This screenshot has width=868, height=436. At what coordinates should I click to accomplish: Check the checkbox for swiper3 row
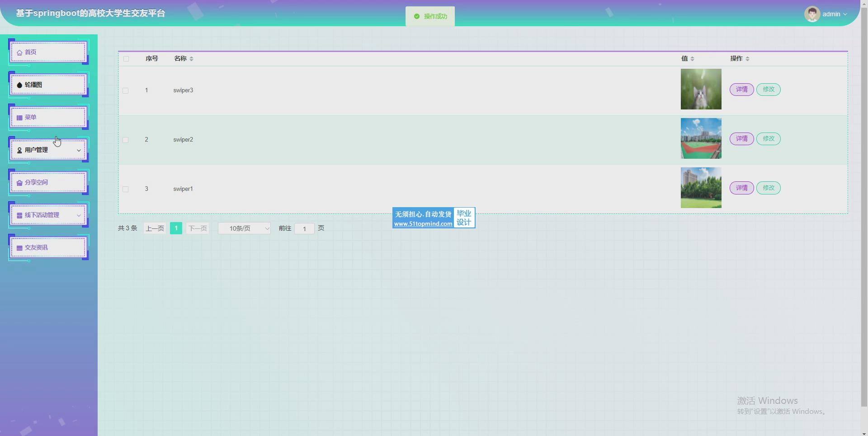pos(126,90)
